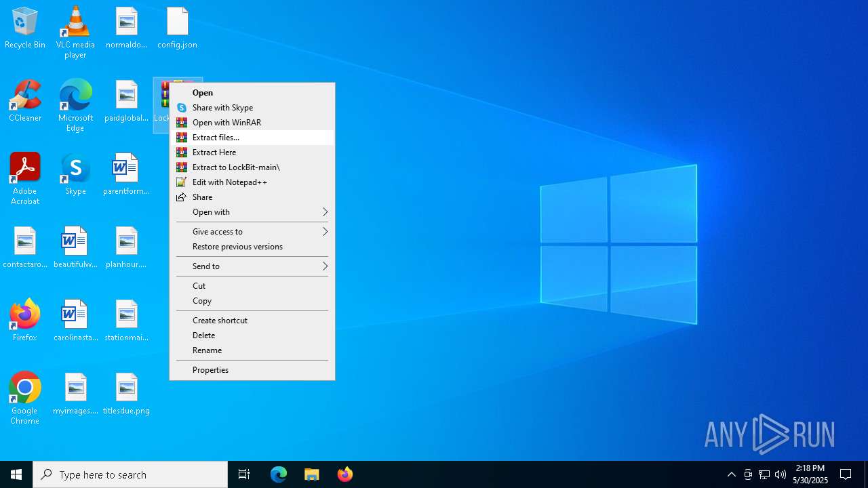
Task: Choose Share in the context menu
Action: click(x=252, y=197)
